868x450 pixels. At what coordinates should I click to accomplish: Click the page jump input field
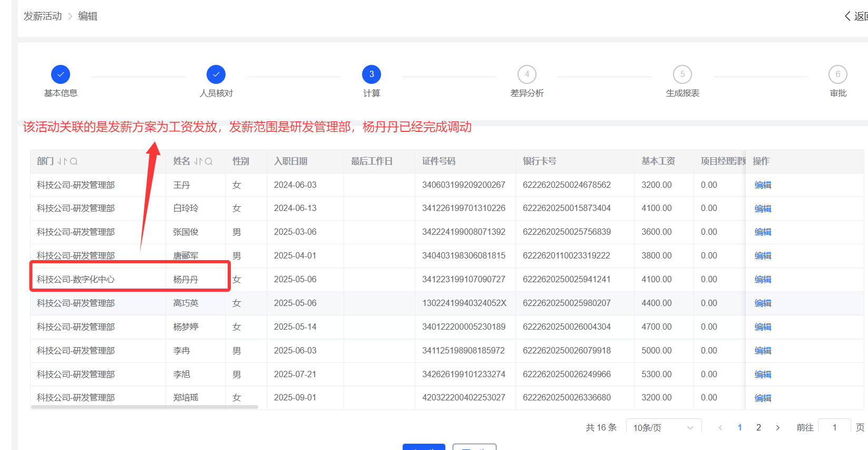click(834, 428)
